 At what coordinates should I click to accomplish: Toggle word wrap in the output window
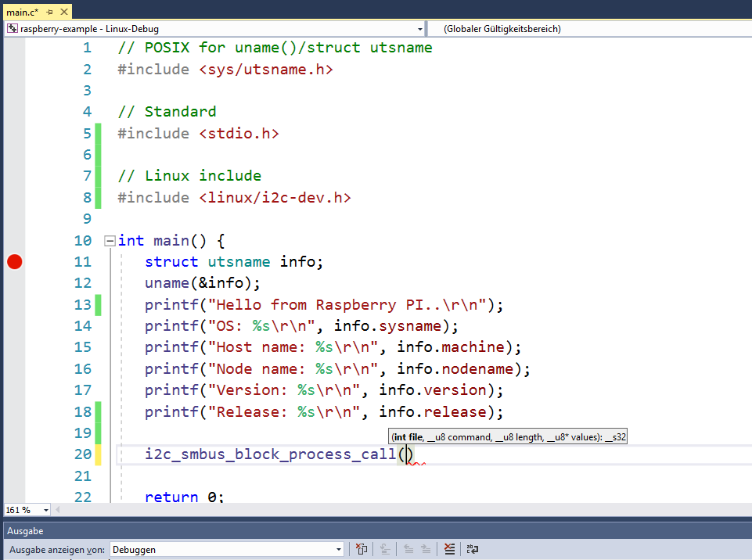click(470, 549)
